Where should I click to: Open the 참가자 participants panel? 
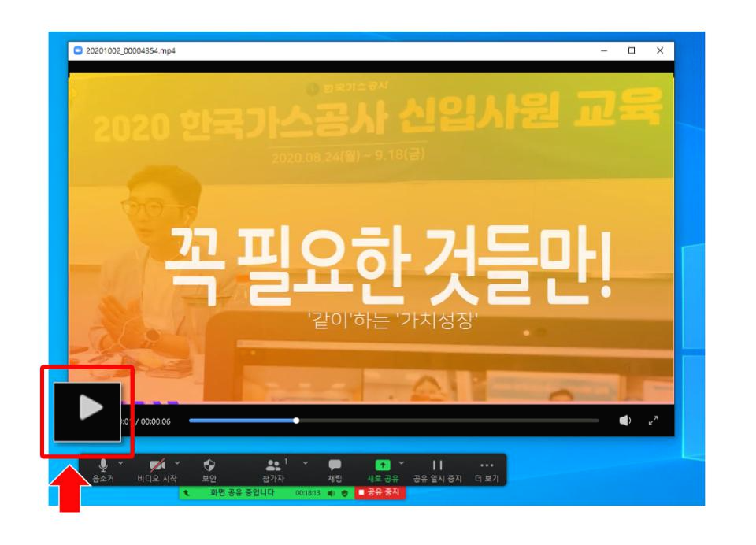click(x=273, y=470)
